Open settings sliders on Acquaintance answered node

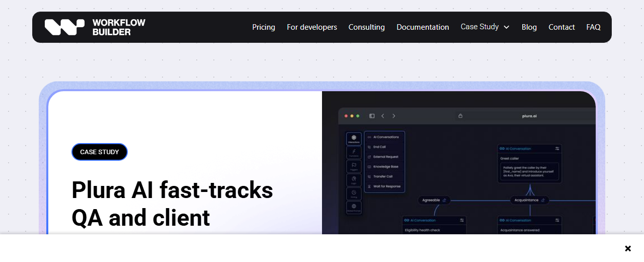pos(557,220)
